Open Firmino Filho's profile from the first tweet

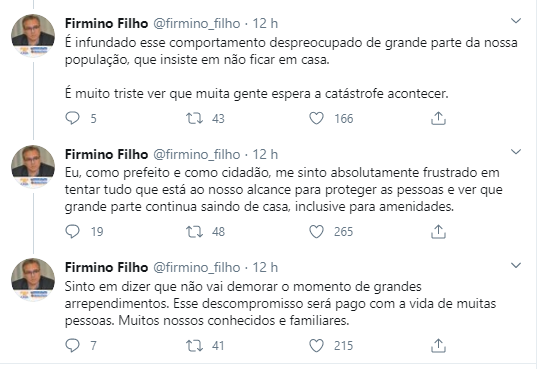(106, 23)
